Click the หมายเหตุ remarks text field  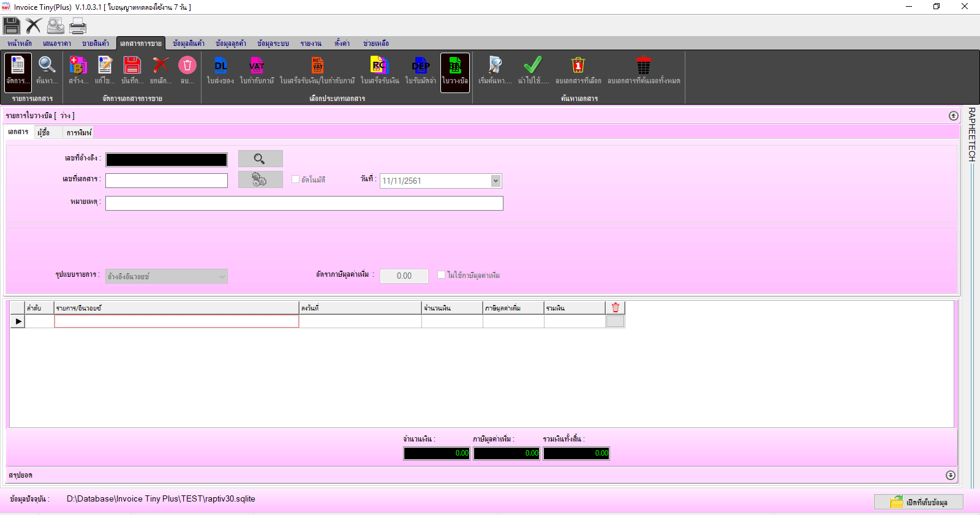click(304, 203)
